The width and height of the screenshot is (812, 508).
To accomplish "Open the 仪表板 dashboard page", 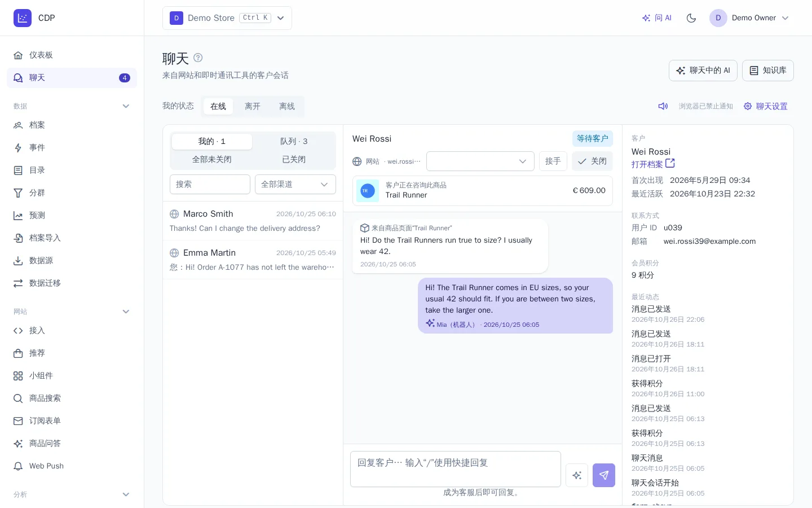I will (72, 55).
